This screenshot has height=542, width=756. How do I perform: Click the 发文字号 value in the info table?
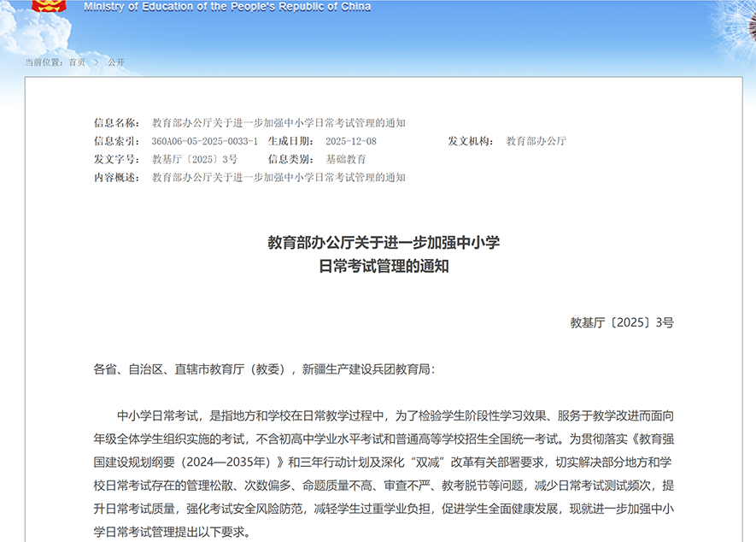195,159
